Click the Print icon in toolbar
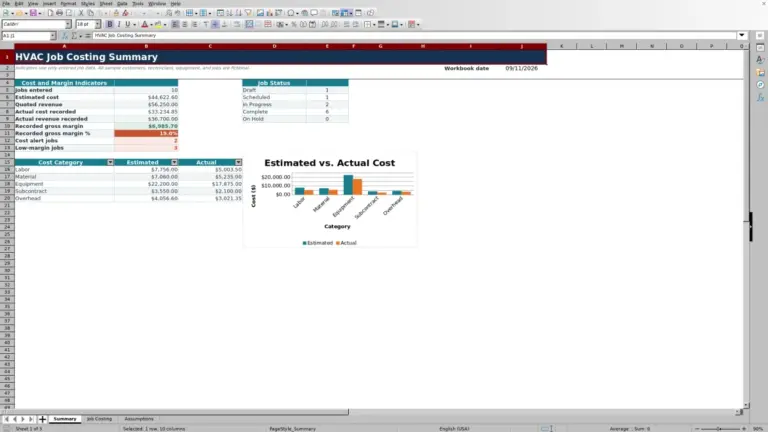 pos(59,13)
